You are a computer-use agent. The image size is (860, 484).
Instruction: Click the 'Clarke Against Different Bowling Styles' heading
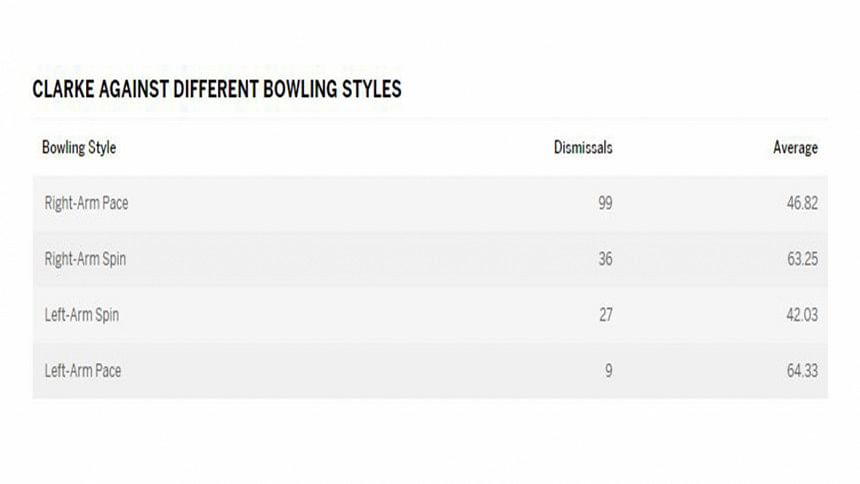click(x=217, y=89)
